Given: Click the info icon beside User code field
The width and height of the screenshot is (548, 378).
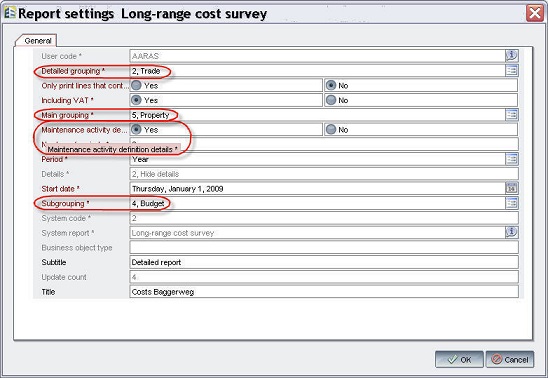Looking at the screenshot, I should pos(512,56).
